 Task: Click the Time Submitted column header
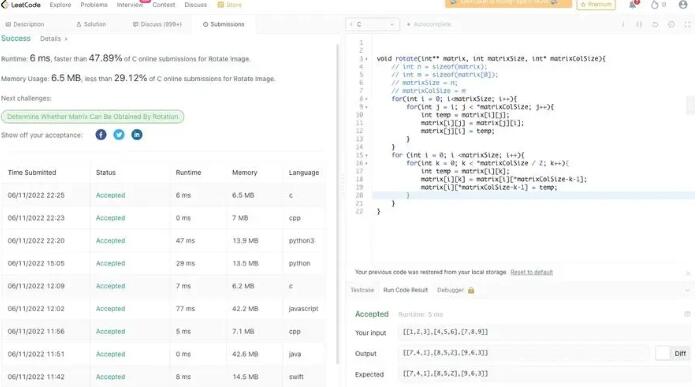coord(32,172)
